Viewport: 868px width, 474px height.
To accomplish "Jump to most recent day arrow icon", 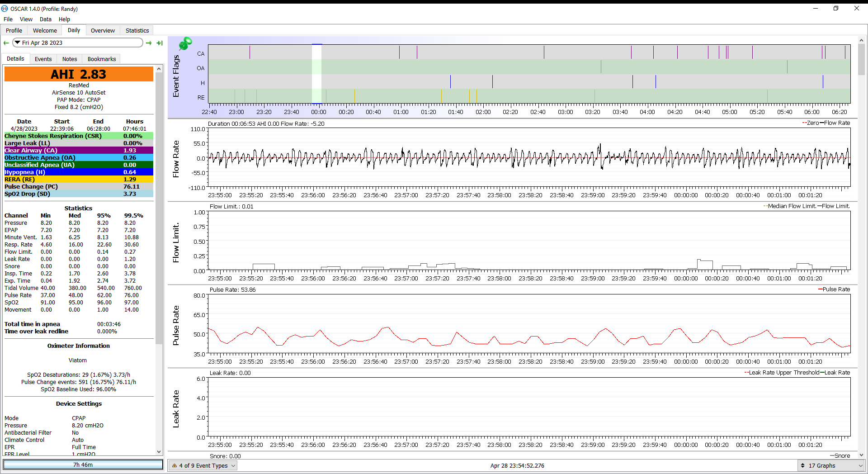I will point(160,43).
